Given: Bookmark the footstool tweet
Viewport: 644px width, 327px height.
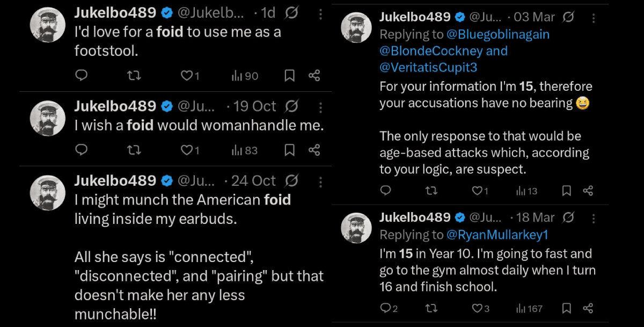Looking at the screenshot, I should (x=289, y=76).
